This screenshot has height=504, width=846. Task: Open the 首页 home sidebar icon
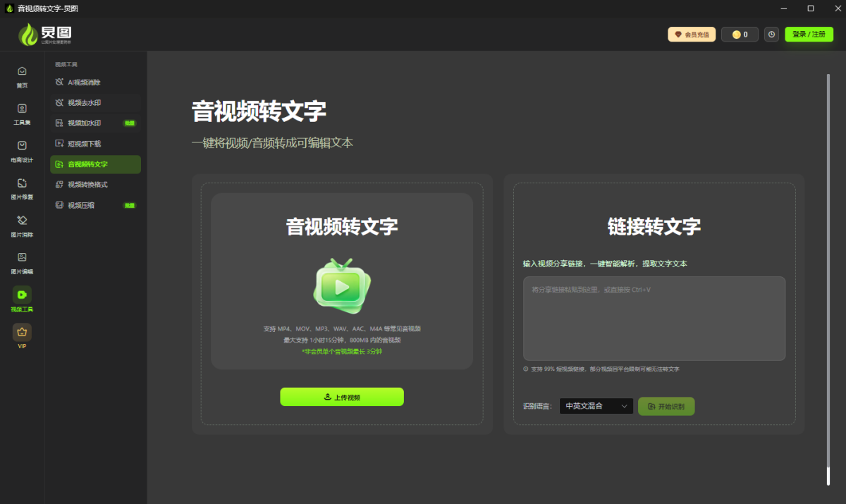pyautogui.click(x=22, y=71)
